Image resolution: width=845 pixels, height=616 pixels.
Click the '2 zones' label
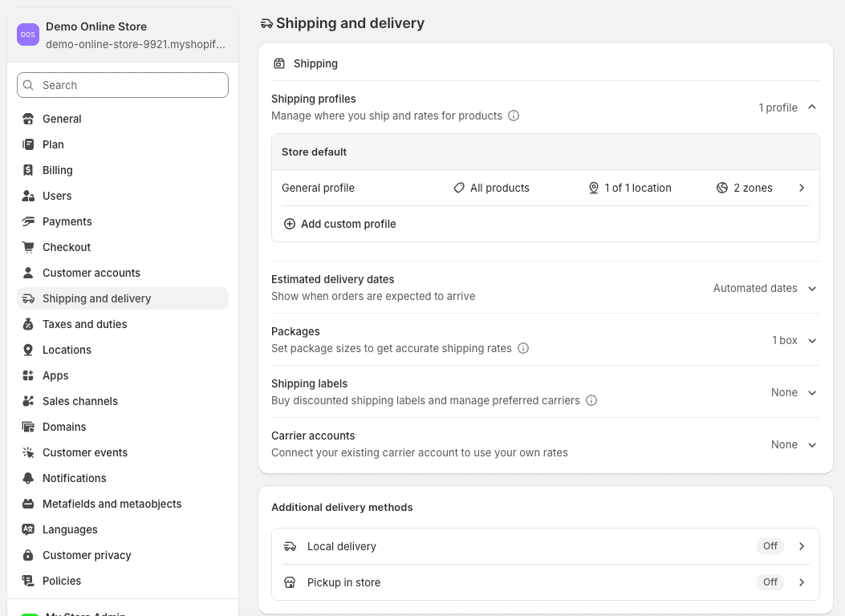click(x=753, y=188)
